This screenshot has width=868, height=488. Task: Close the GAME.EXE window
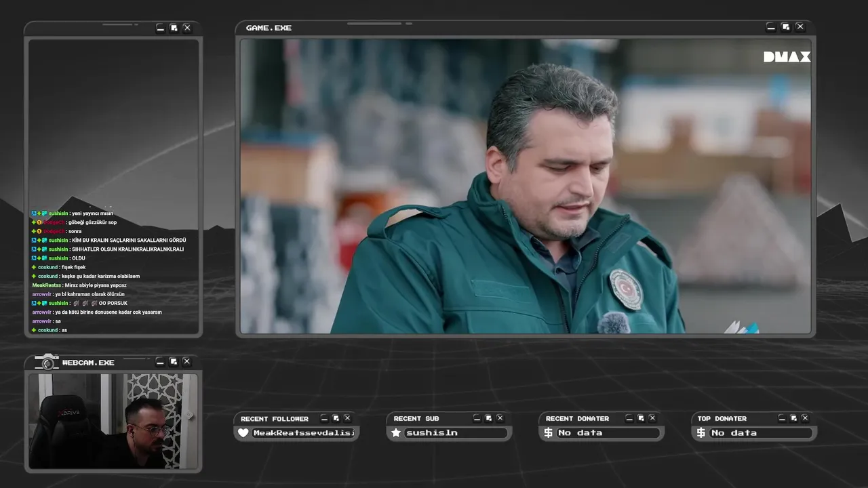(800, 28)
